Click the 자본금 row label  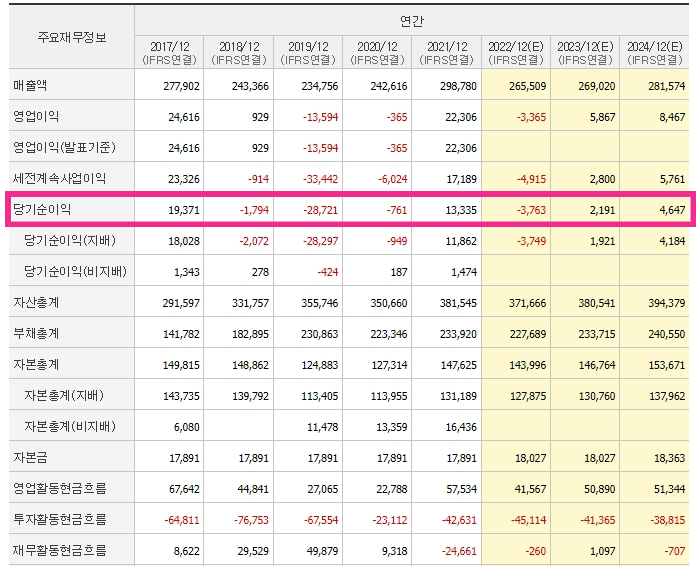click(30, 457)
